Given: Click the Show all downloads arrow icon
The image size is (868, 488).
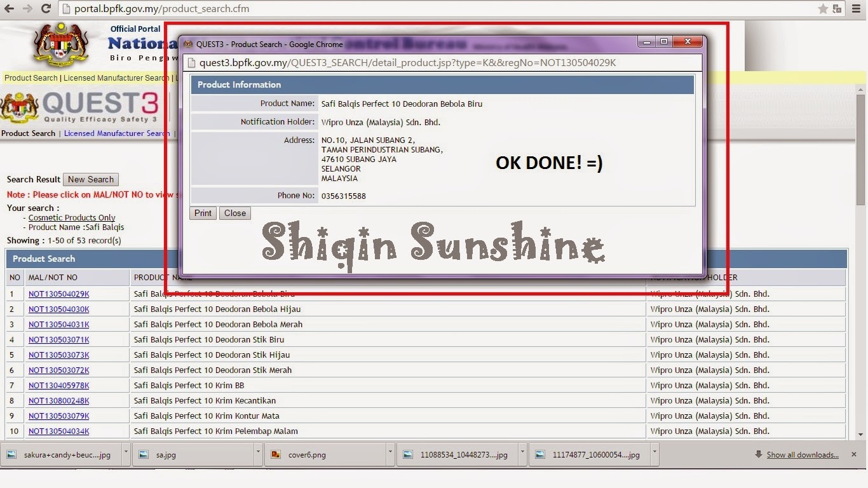Looking at the screenshot, I should pyautogui.click(x=759, y=455).
